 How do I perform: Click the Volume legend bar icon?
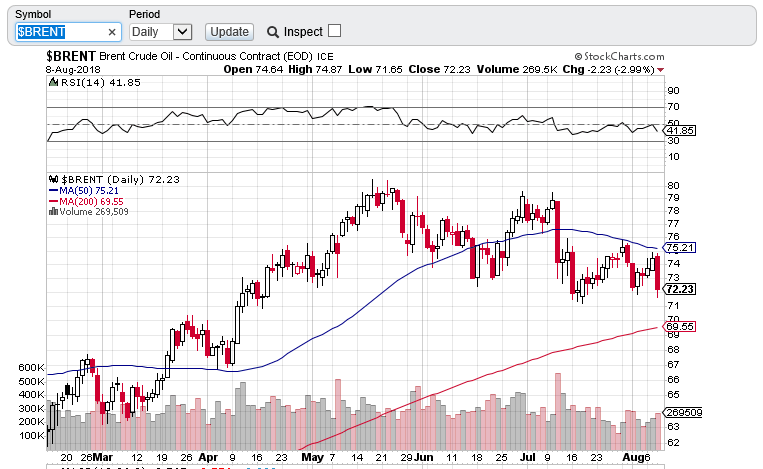coord(53,211)
